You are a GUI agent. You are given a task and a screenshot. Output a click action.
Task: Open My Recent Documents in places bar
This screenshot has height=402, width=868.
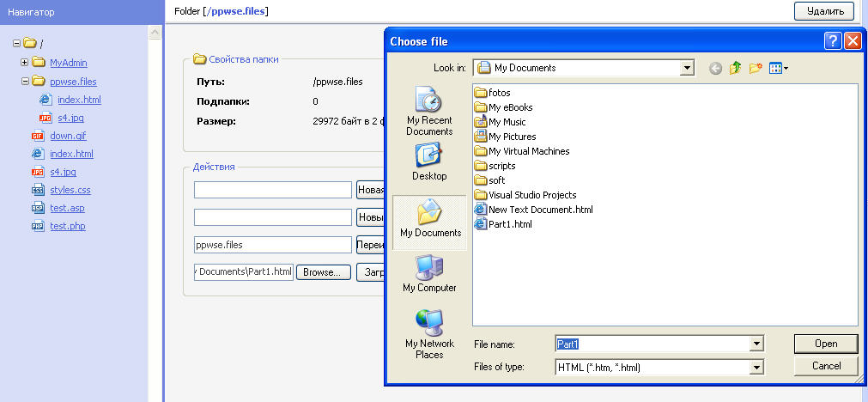tap(429, 112)
